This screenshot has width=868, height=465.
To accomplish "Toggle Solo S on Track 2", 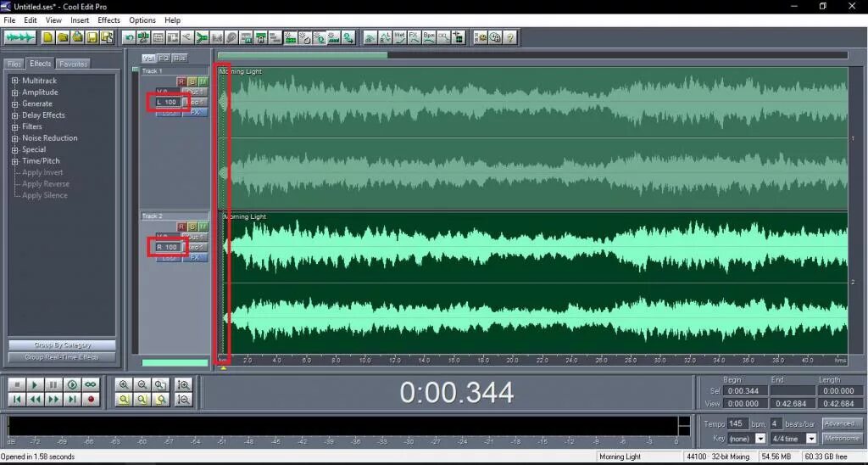I will 192,227.
